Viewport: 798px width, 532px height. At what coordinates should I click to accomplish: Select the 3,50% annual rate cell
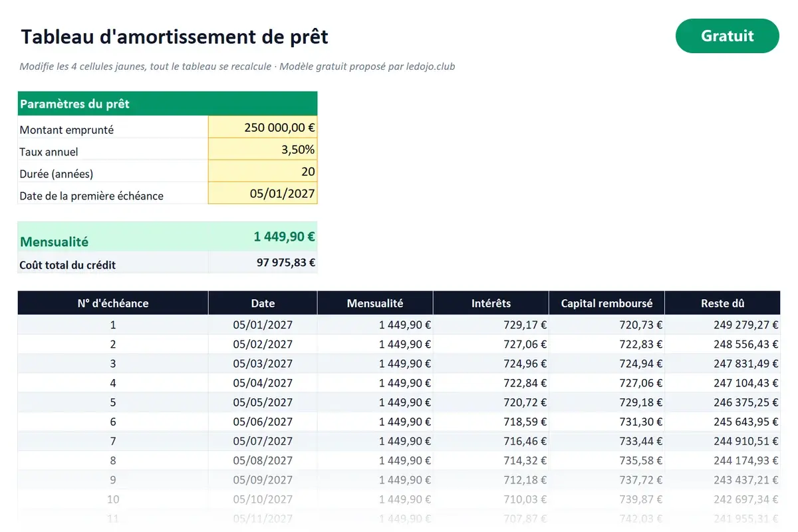[263, 149]
